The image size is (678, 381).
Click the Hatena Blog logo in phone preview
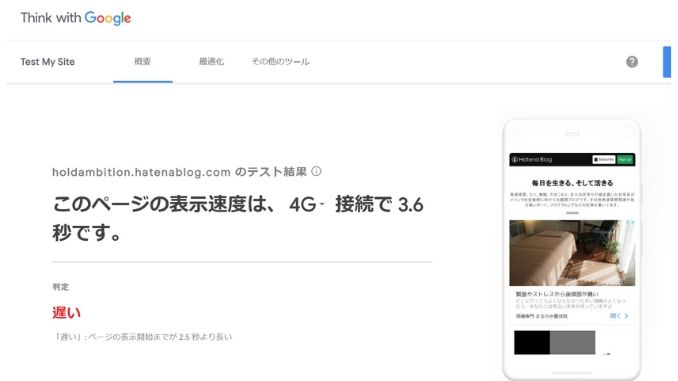[532, 160]
